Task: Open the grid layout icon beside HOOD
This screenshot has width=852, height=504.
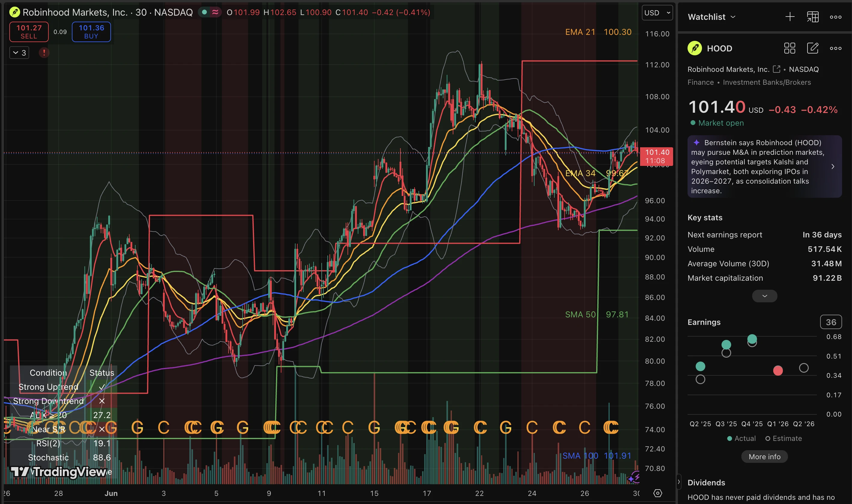Action: 789,48
